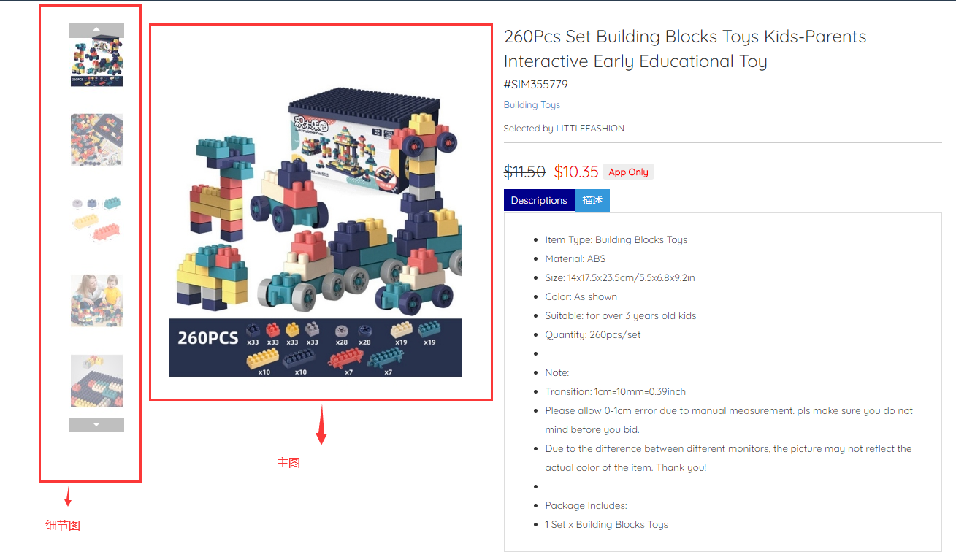The height and width of the screenshot is (560, 956).
Task: Switch to the Descriptions tab
Action: [539, 200]
